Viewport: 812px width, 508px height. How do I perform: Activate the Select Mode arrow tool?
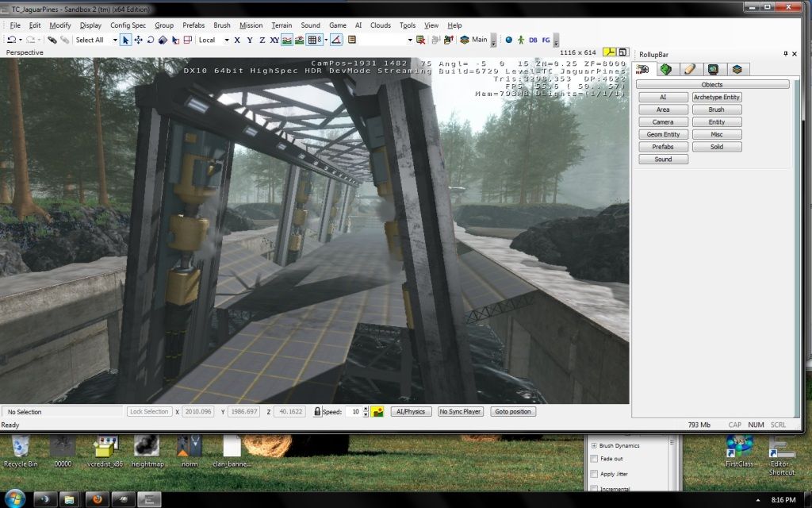(x=125, y=40)
